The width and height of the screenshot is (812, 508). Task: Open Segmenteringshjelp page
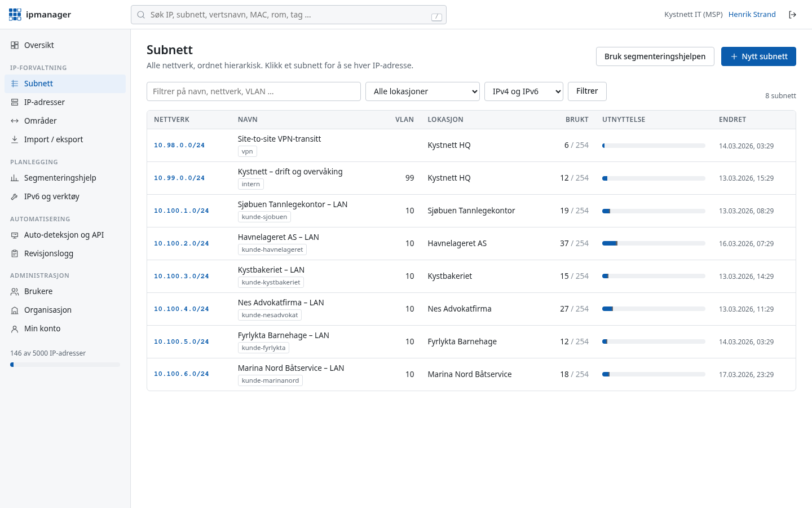pos(65,178)
